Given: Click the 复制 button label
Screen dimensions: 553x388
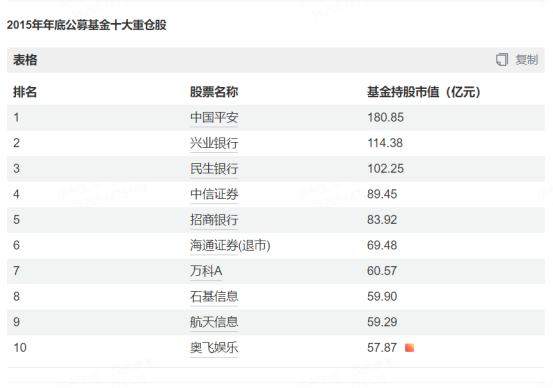Looking at the screenshot, I should (x=527, y=60).
